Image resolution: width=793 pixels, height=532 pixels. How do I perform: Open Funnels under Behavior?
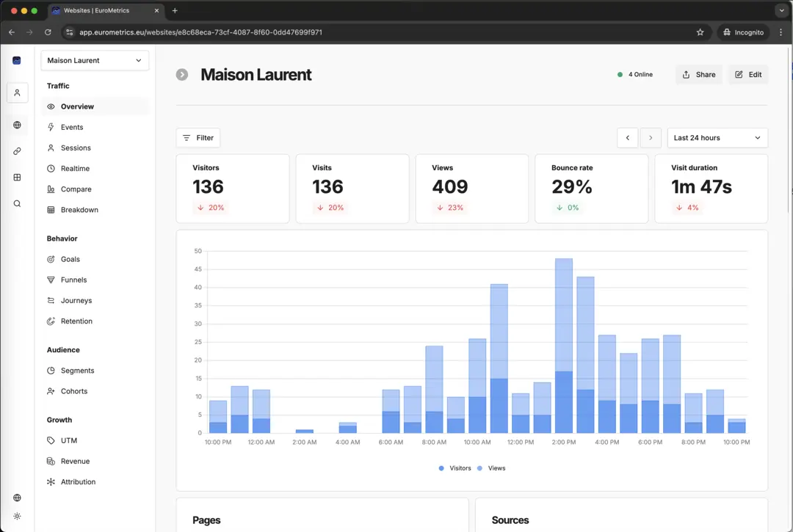click(x=95, y=280)
